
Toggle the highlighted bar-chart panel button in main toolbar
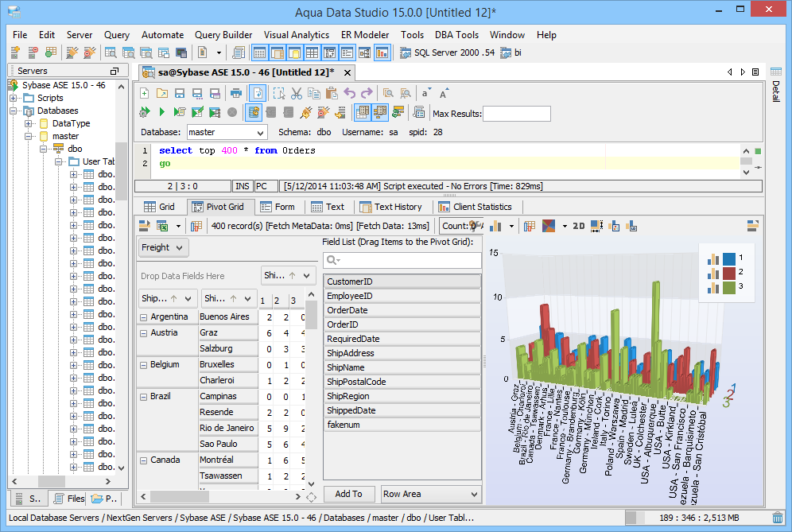coord(382,52)
